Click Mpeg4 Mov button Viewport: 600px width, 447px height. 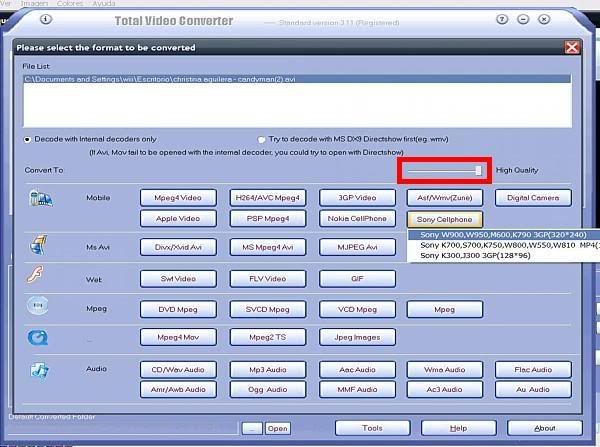click(x=178, y=337)
